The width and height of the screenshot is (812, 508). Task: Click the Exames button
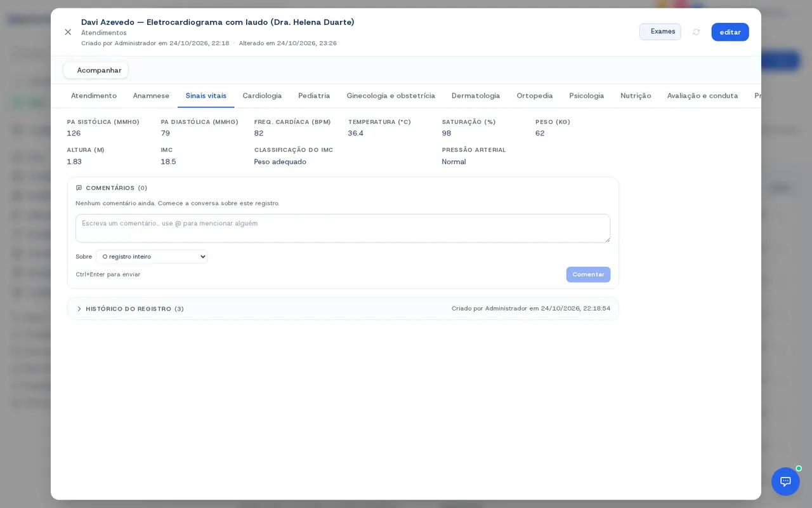point(660,32)
